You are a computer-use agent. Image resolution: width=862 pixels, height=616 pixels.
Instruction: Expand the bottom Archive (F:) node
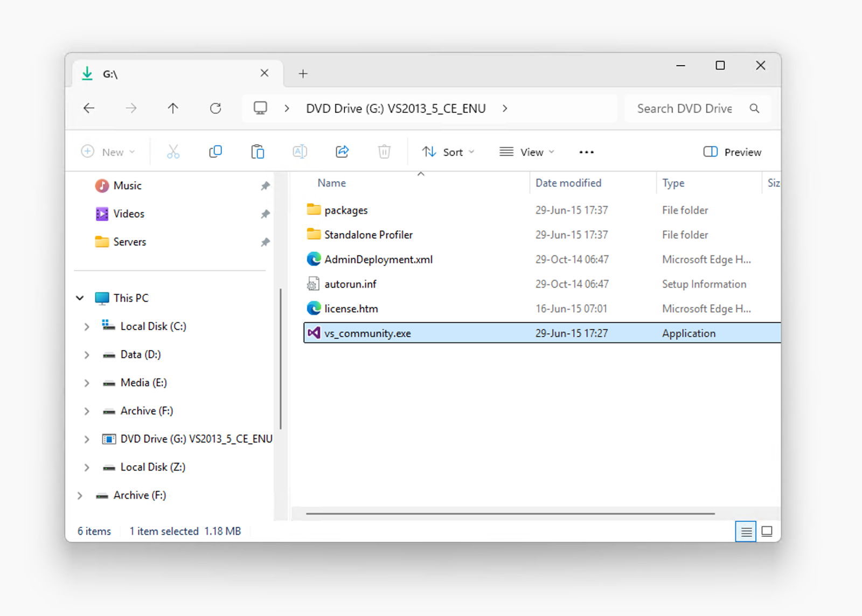pos(80,495)
